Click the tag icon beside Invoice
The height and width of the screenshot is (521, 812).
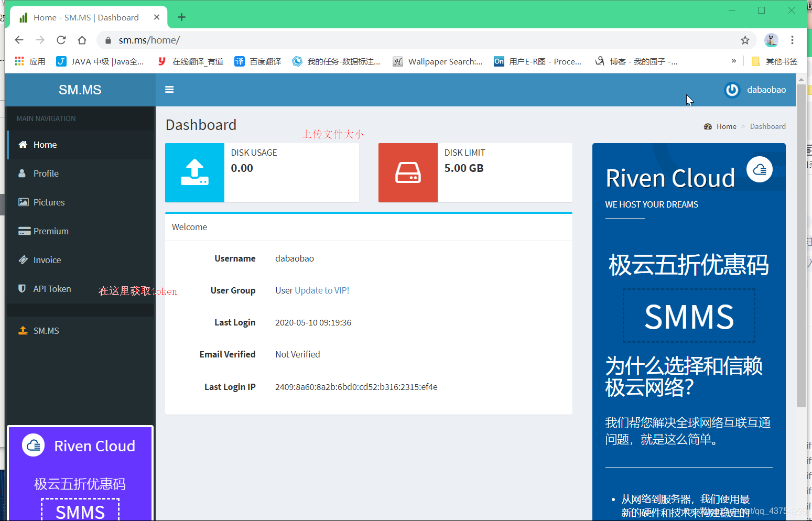click(23, 260)
